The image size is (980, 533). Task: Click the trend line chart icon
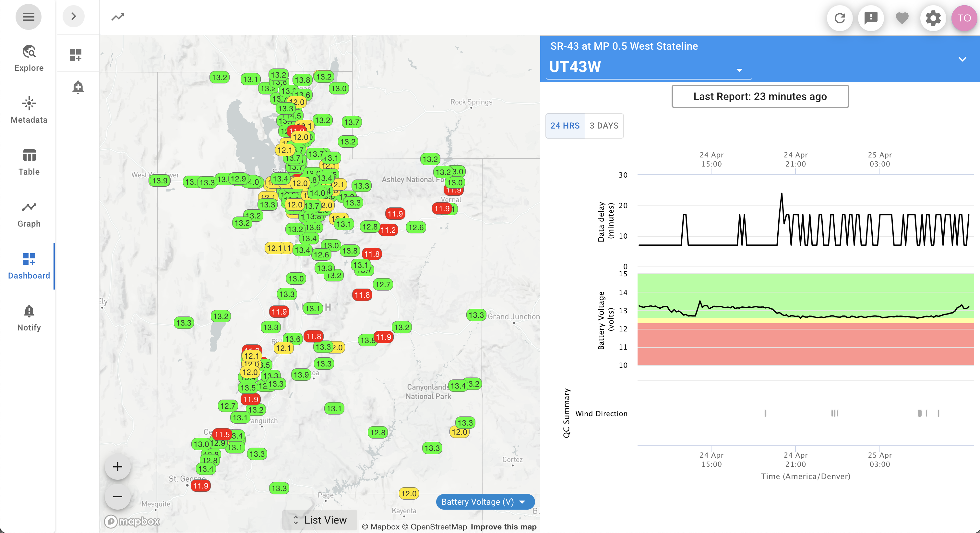117,17
